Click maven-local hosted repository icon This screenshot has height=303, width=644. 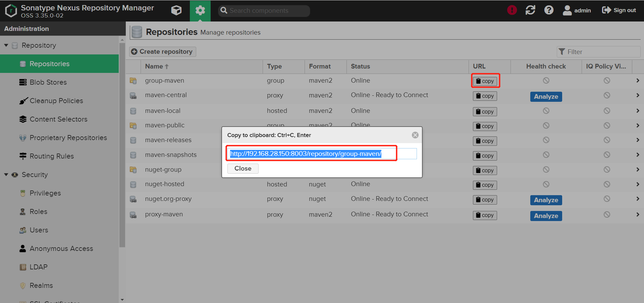(133, 111)
